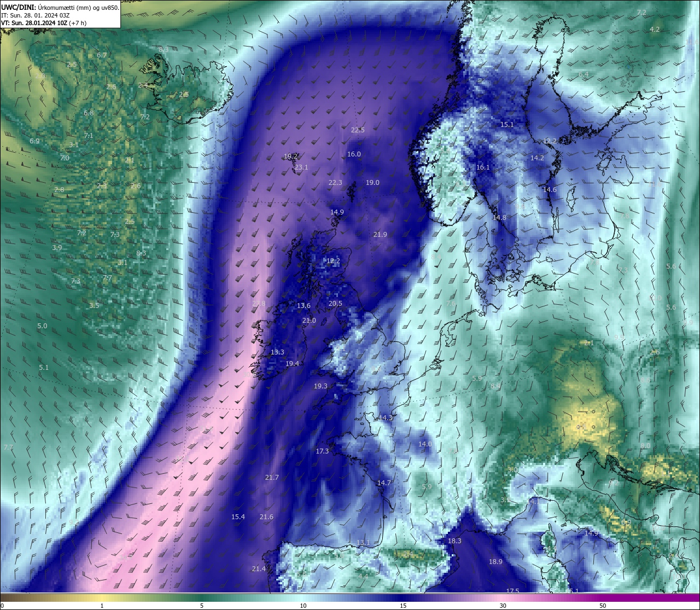Screen dimensions: 700x610
Task: Click the 21.0 value label
Action: pyautogui.click(x=309, y=321)
